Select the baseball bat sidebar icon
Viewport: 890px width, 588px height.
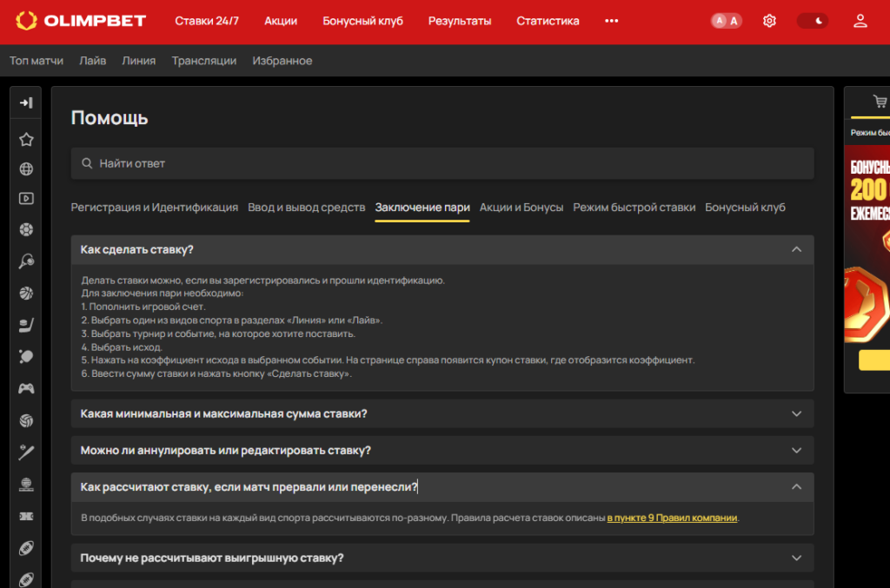pos(26,453)
